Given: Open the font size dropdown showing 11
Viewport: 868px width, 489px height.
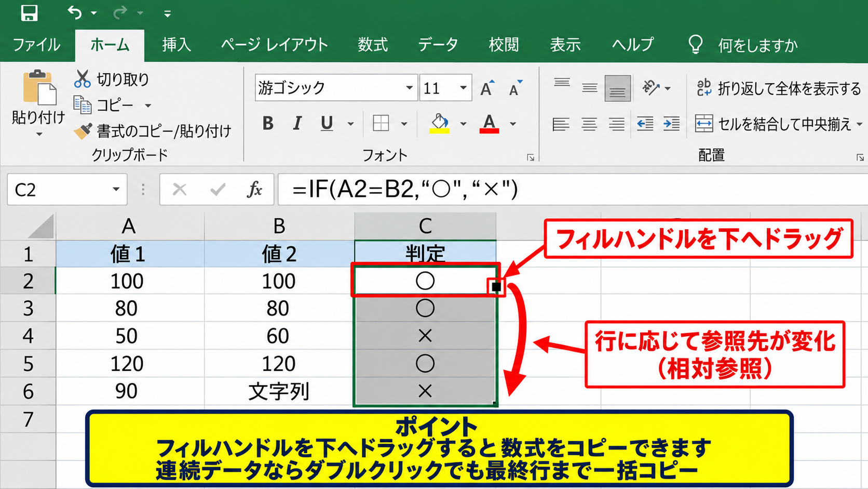Looking at the screenshot, I should pos(463,88).
